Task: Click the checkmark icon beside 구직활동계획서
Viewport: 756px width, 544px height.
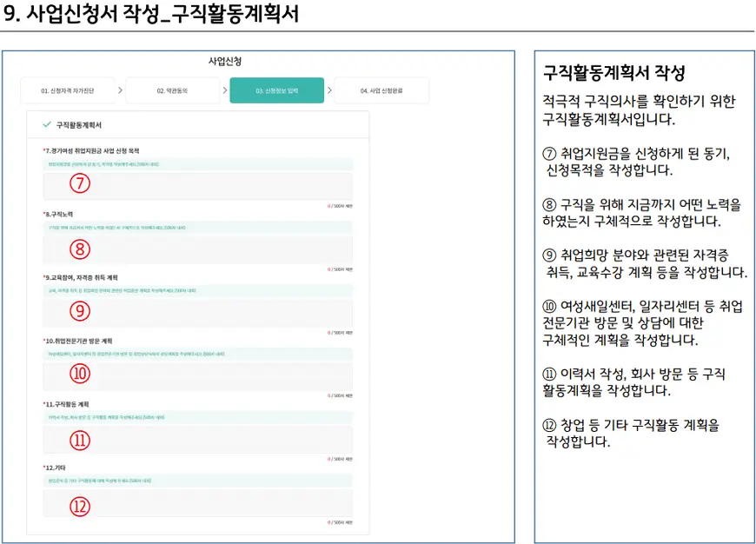Action: point(47,125)
